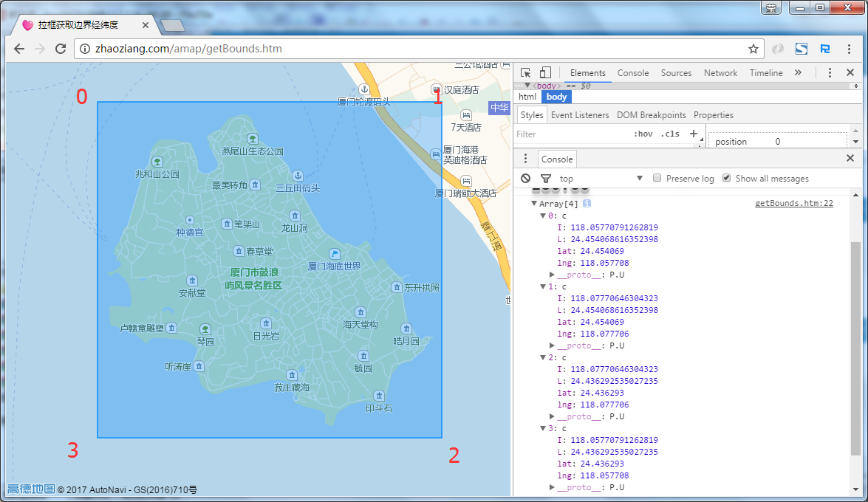
Task: Collapse the Array[4] console entry
Action: tap(533, 204)
